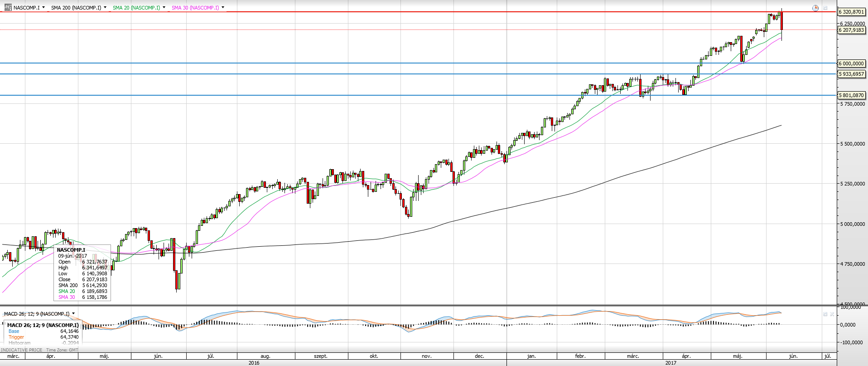
Task: Click the SMA 200 5 614,2930 tooltip row
Action: point(83,285)
